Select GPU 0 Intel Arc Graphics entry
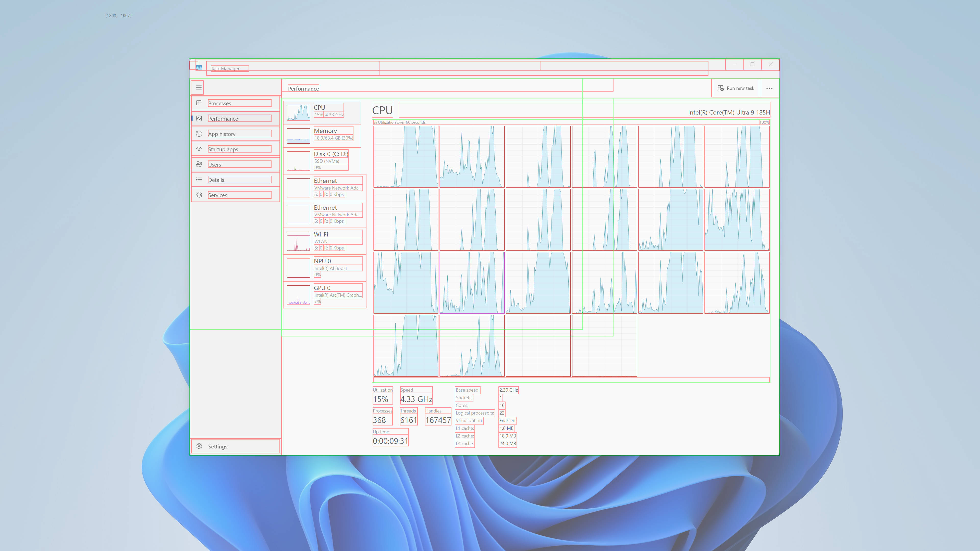Screen dimensions: 980x551 [325, 295]
